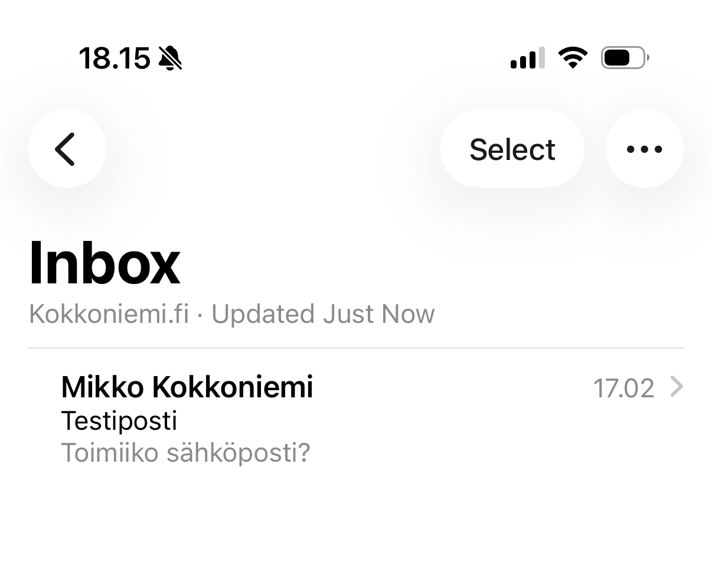Tap the 18.15 clock in status bar

point(114,58)
